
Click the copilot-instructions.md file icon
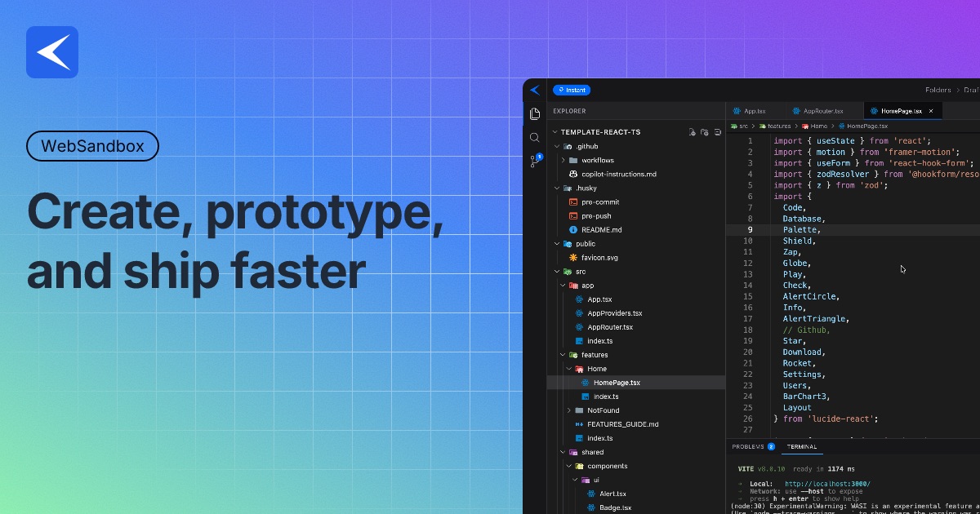tap(573, 174)
